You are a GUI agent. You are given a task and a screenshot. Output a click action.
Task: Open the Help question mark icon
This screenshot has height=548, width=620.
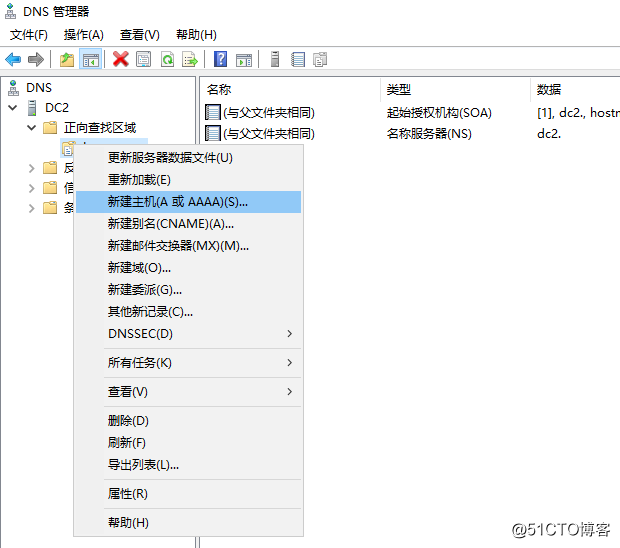[x=220, y=59]
